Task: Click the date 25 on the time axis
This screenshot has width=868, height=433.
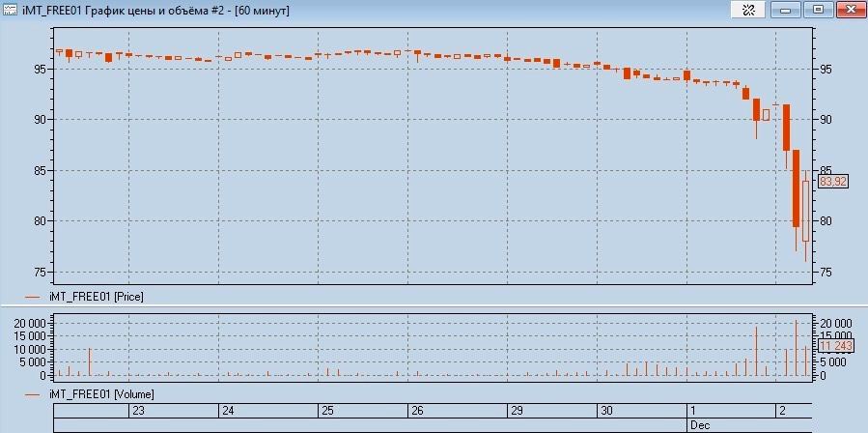Action: click(x=327, y=411)
